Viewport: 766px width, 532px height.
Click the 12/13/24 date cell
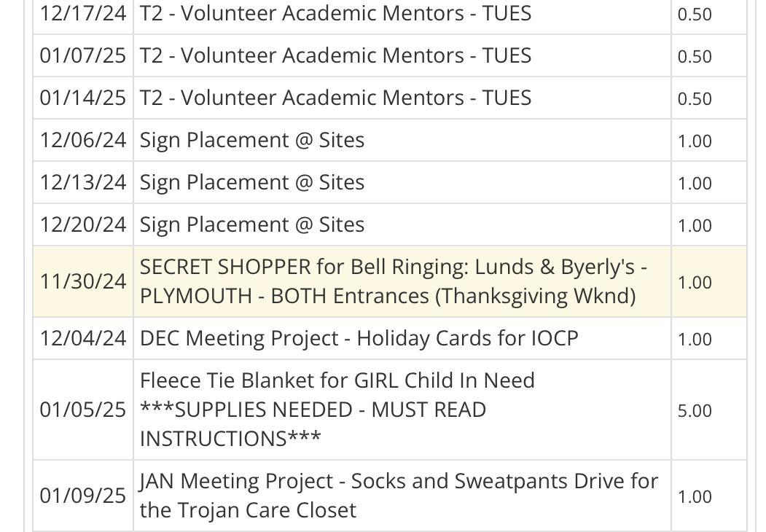[x=82, y=183]
